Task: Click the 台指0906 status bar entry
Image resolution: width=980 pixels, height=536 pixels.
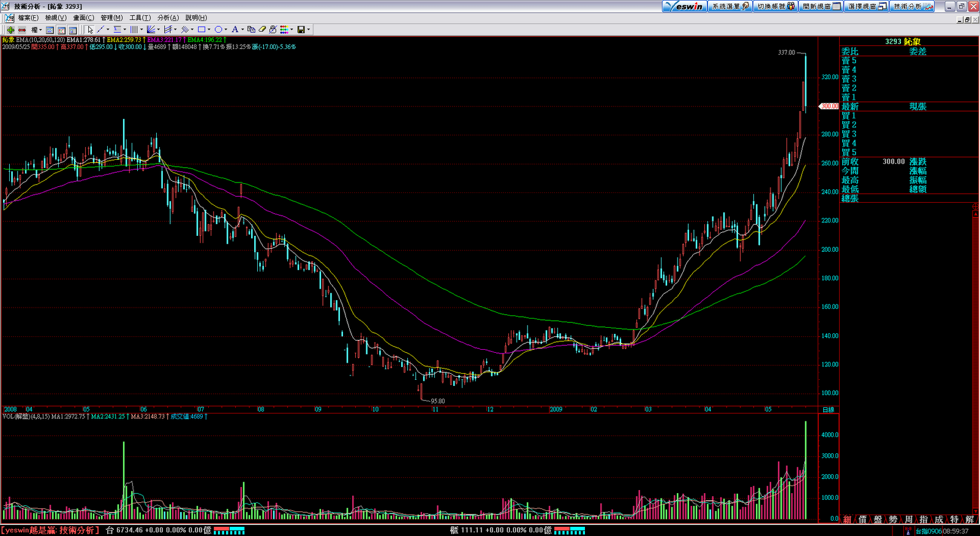Action: [x=929, y=531]
